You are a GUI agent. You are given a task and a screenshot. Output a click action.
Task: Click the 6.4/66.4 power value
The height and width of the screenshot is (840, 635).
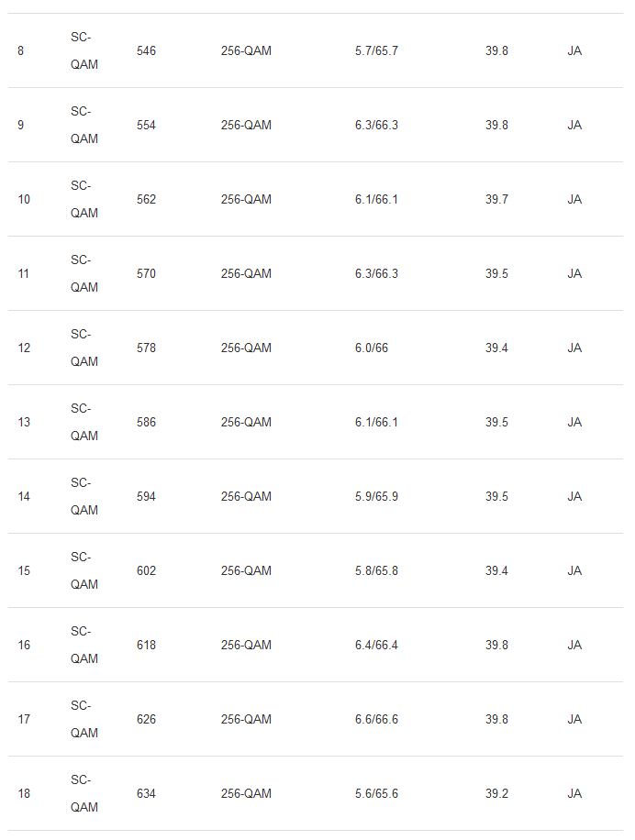click(x=376, y=645)
